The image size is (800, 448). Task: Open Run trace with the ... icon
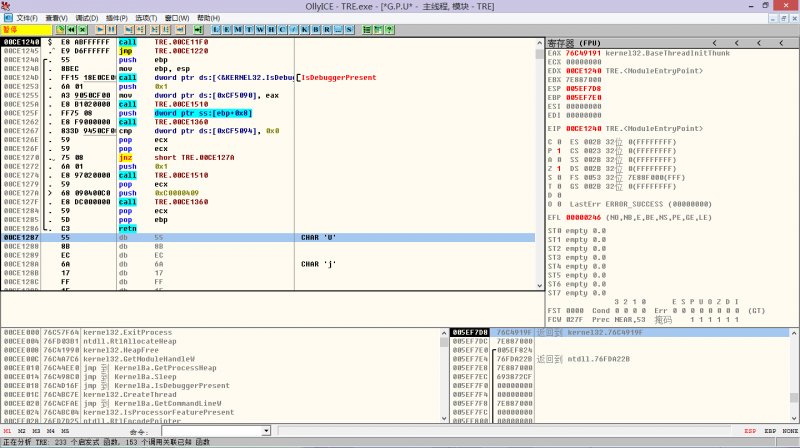[x=338, y=30]
